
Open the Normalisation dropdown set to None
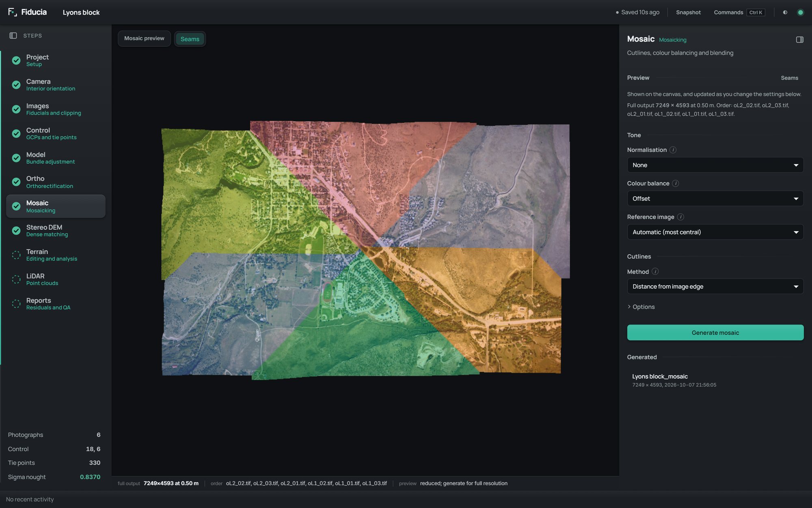click(x=715, y=165)
